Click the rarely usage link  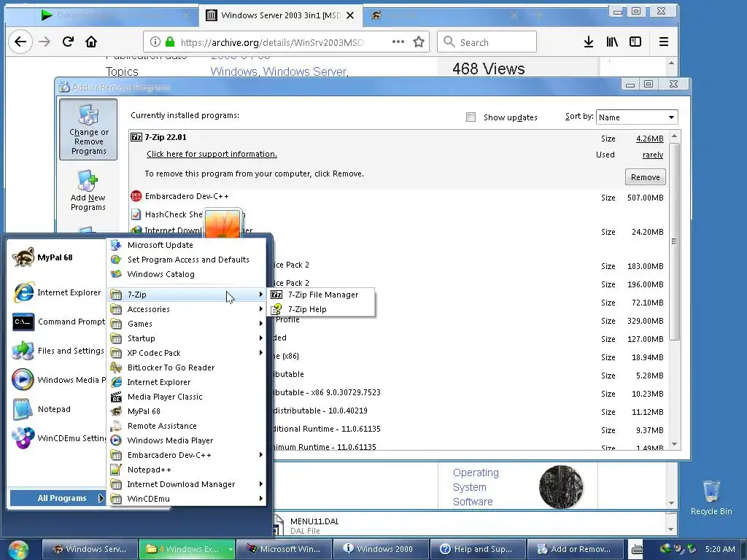click(x=653, y=155)
